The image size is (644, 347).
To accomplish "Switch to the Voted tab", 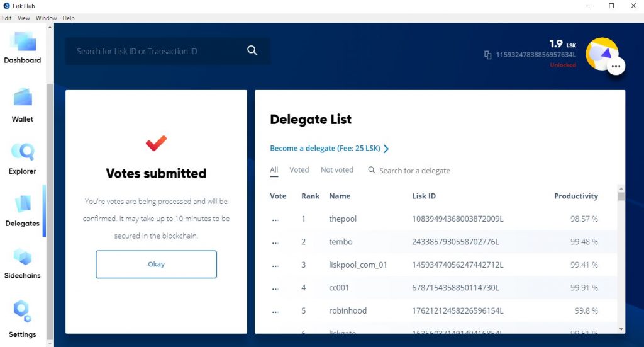I will click(299, 170).
